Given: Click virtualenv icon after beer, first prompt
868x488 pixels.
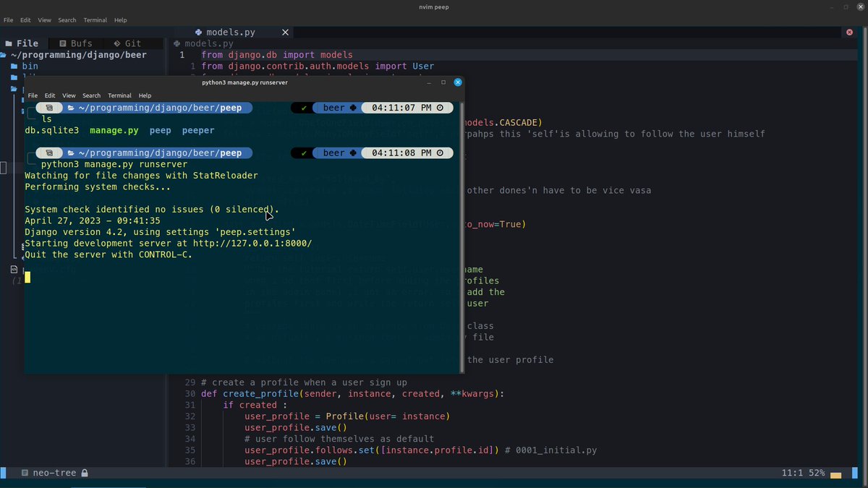Looking at the screenshot, I should [353, 108].
